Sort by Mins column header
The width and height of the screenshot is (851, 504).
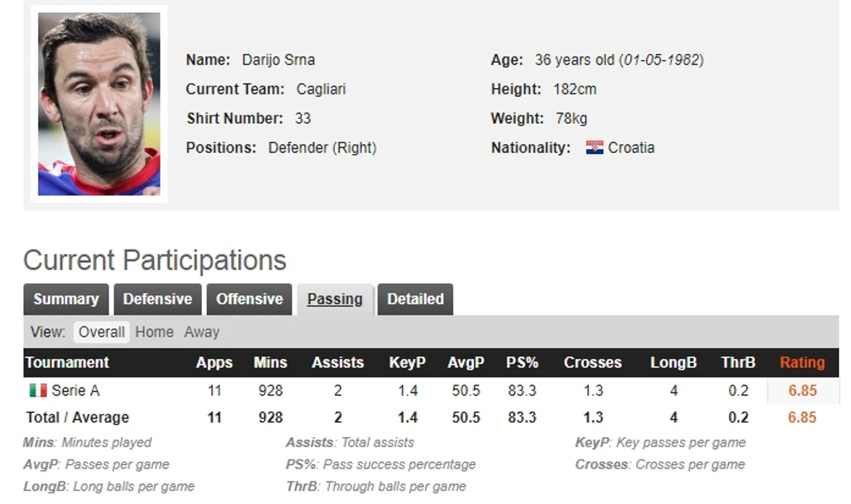pos(270,362)
